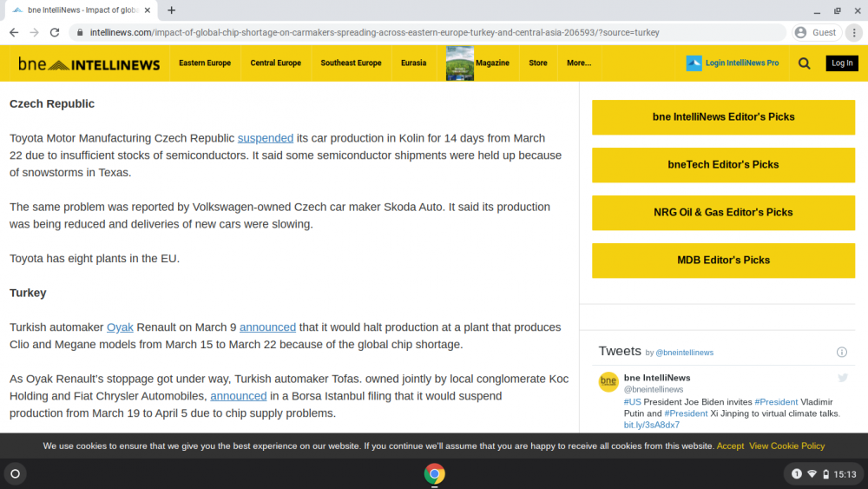Open the Magazine menu item

pos(492,63)
